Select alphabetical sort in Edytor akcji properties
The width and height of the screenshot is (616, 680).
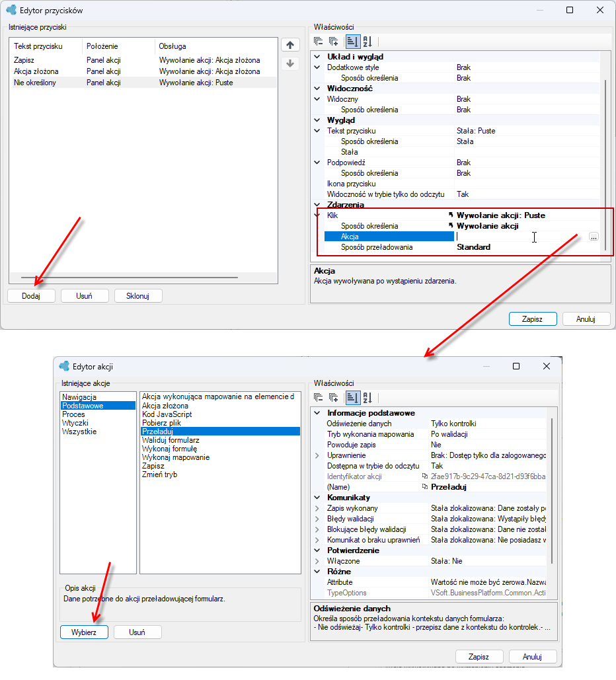coord(367,398)
